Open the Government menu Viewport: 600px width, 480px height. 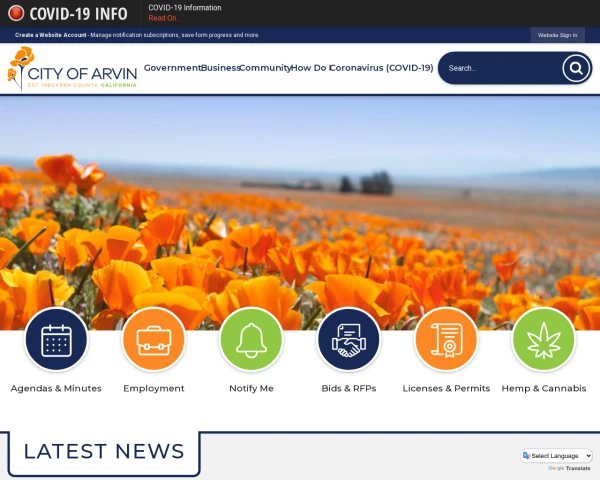[172, 68]
